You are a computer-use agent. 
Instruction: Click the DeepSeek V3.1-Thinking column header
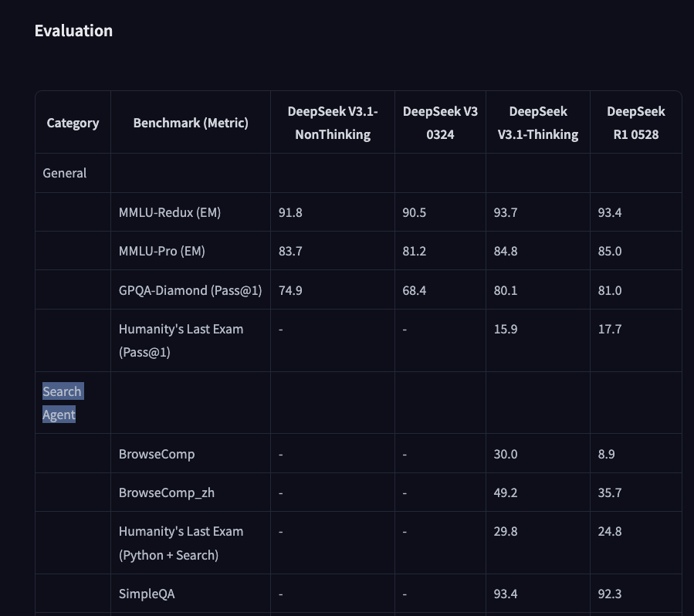[x=538, y=123]
